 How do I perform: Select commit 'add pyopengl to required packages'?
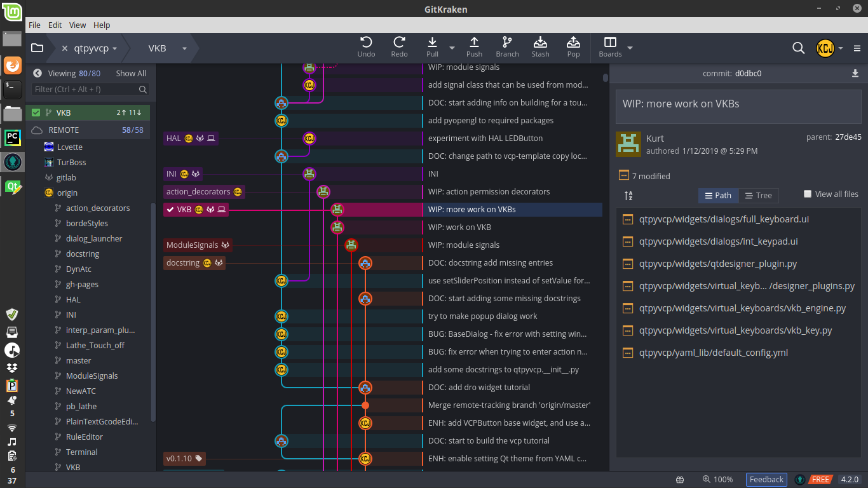(491, 120)
